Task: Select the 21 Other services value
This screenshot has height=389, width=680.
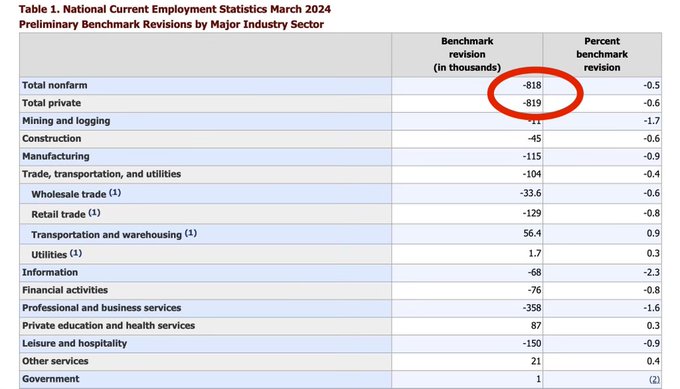Action: [536, 362]
